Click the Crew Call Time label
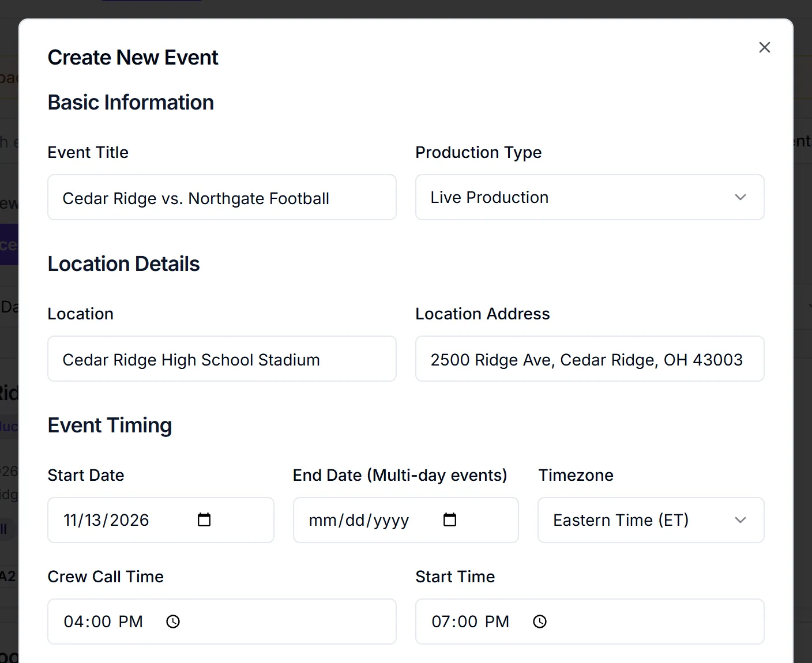The width and height of the screenshot is (812, 663). pyautogui.click(x=106, y=577)
